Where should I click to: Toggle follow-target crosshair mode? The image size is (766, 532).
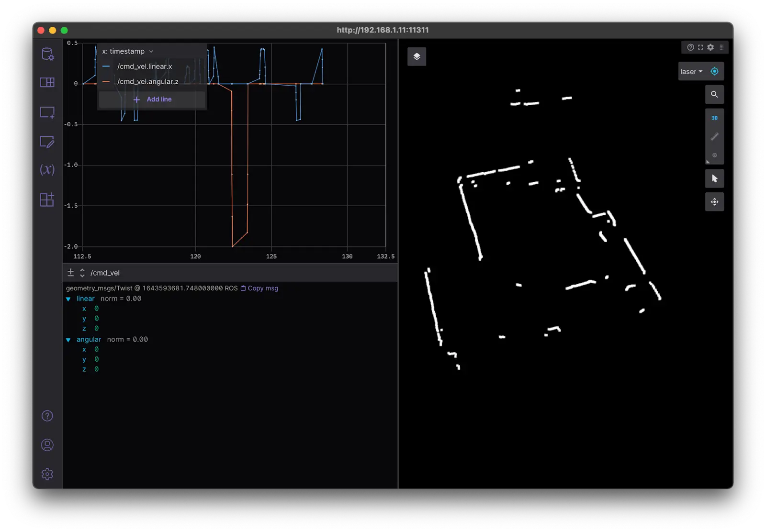pos(714,71)
